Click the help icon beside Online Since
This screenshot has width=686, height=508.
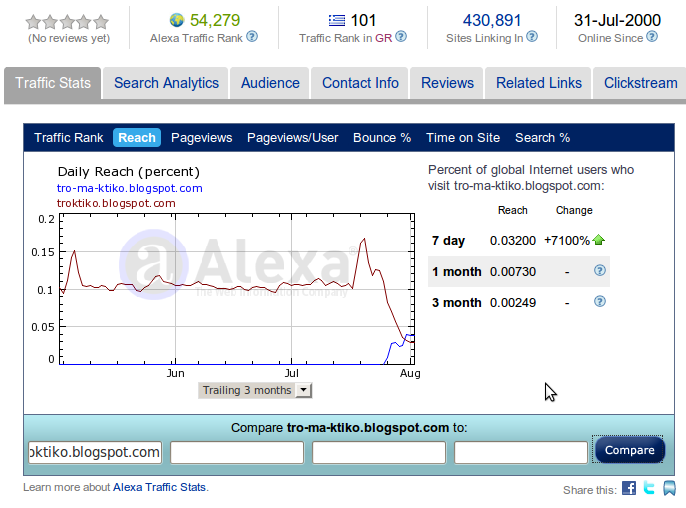652,37
